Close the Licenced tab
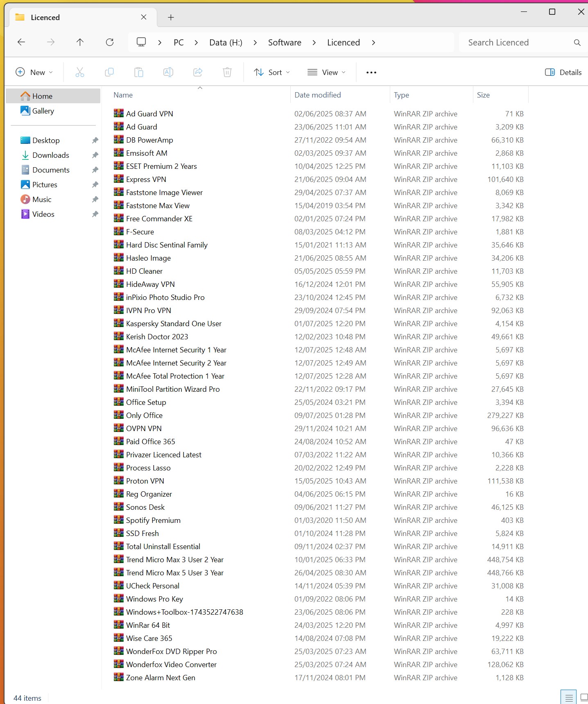The width and height of the screenshot is (588, 704). pyautogui.click(x=144, y=17)
